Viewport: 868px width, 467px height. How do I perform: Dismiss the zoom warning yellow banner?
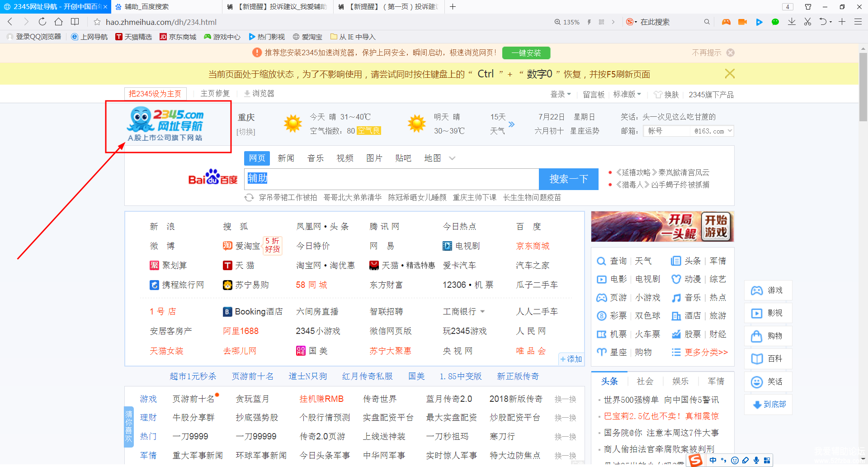(x=729, y=74)
